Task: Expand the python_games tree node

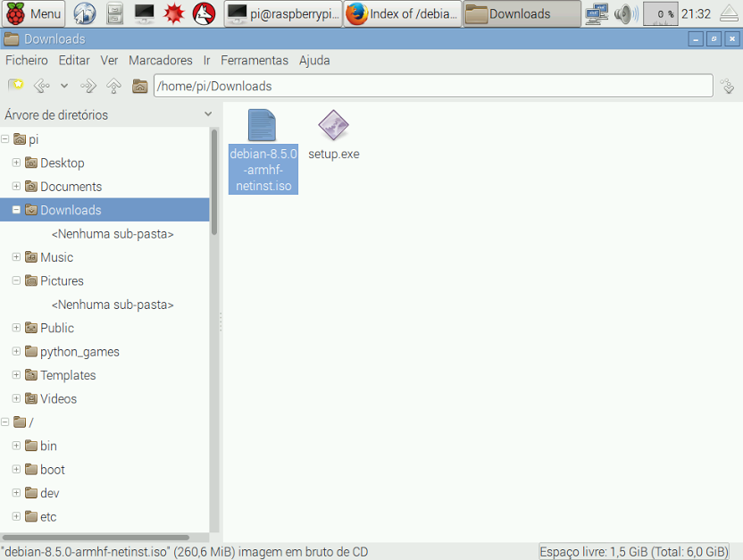Action: click(x=16, y=351)
